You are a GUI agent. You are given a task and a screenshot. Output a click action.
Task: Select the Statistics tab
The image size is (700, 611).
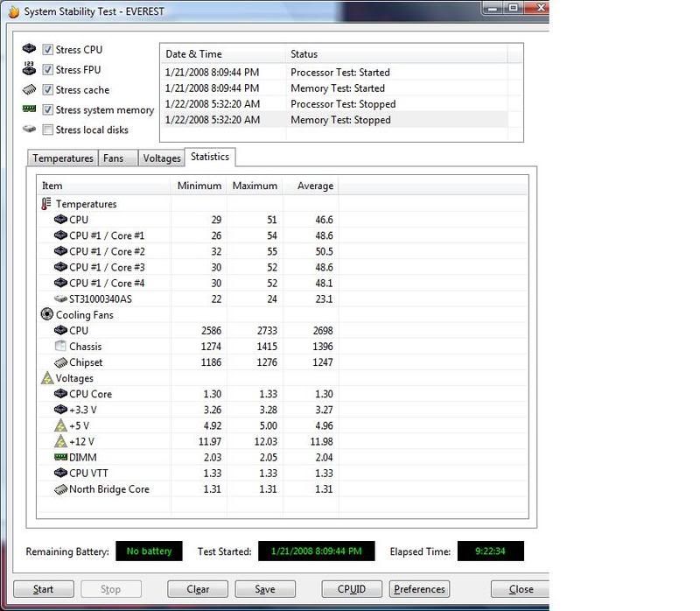click(x=210, y=157)
